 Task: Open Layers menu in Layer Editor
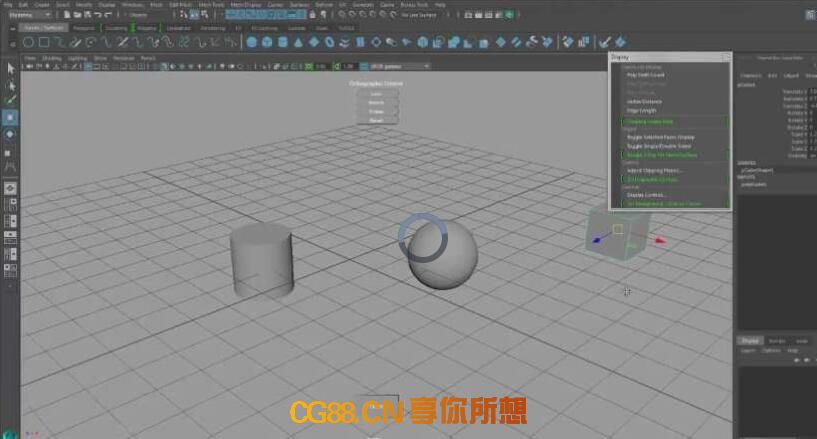748,350
